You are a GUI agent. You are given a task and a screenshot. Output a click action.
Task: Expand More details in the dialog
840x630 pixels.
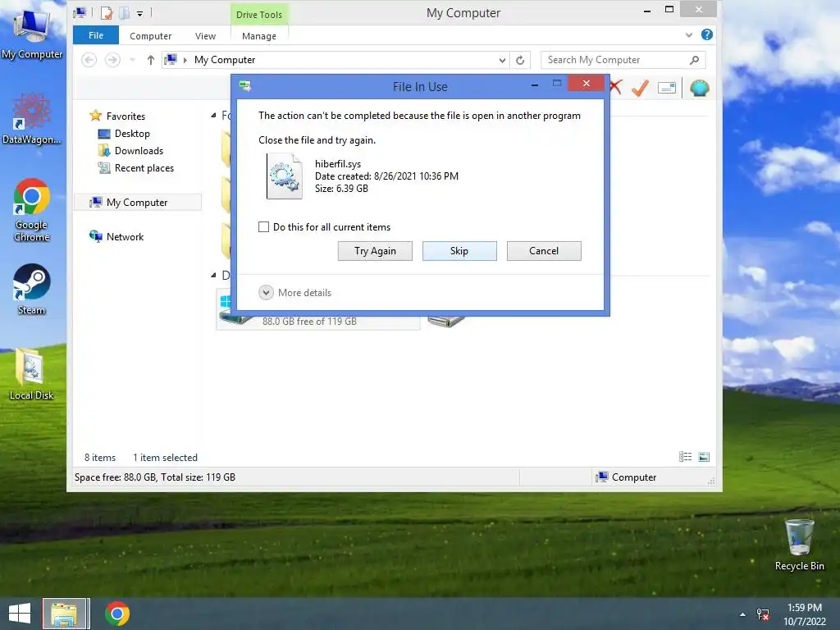tap(295, 293)
